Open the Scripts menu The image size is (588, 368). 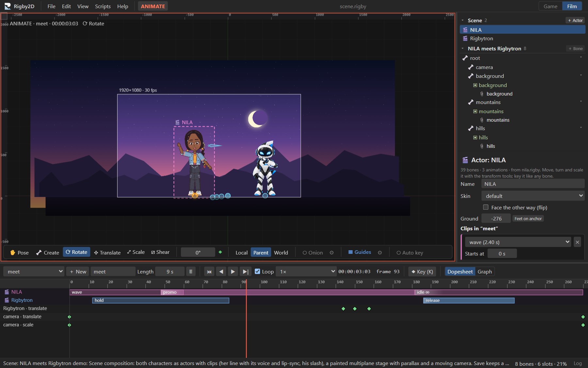click(x=103, y=6)
